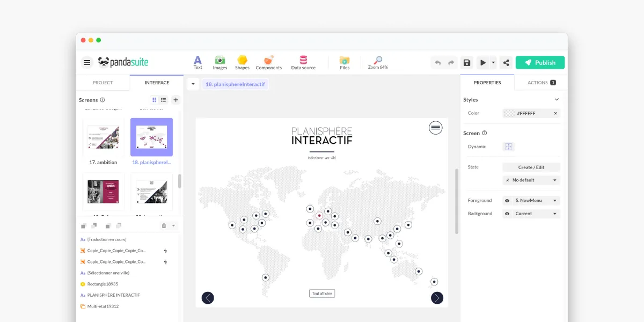The width and height of the screenshot is (644, 322).
Task: Open the Files panel
Action: (344, 62)
